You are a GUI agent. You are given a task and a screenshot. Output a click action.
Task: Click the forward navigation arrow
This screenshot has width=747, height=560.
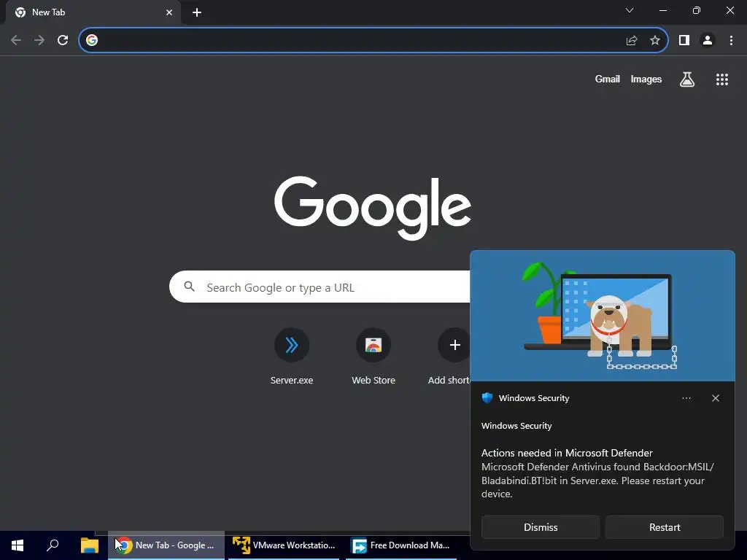[39, 41]
